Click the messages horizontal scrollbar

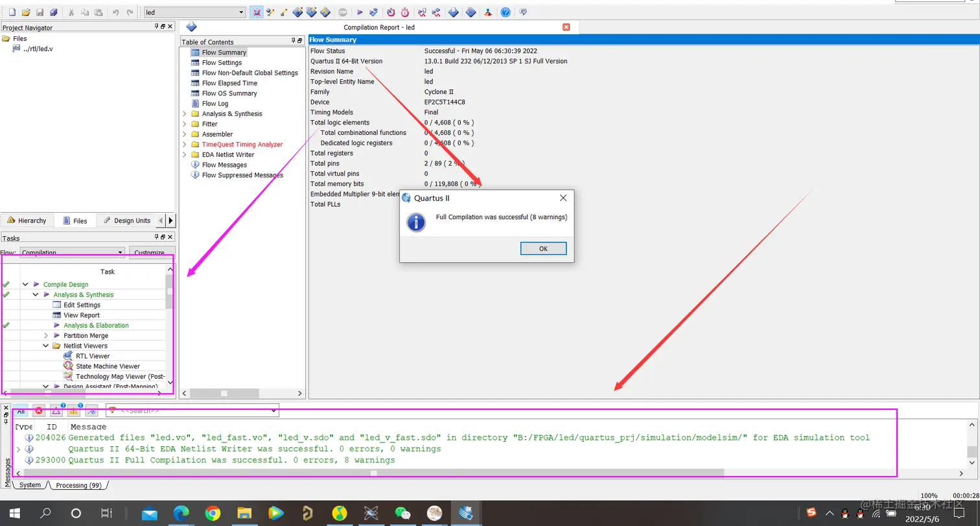coord(374,473)
